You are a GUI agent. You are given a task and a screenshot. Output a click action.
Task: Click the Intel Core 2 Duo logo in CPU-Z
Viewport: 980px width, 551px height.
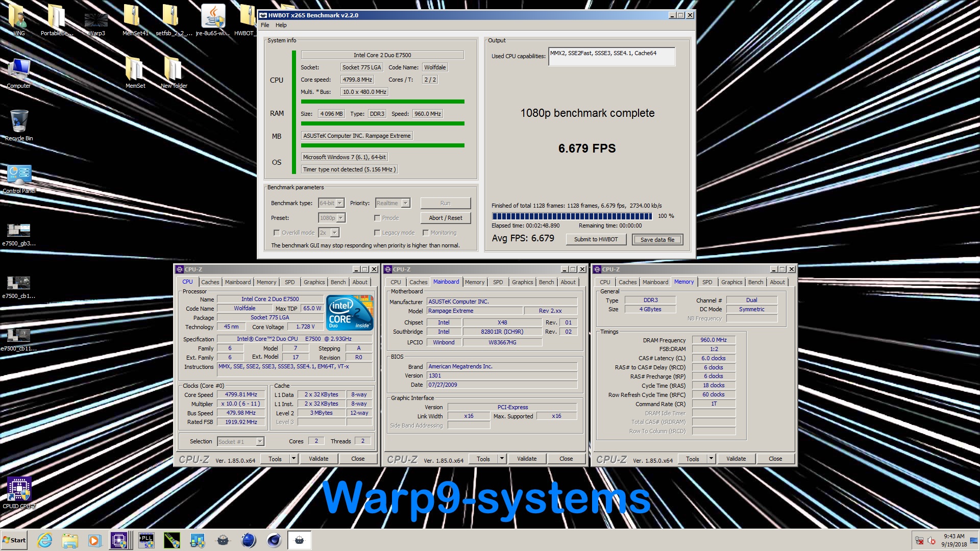coord(350,312)
